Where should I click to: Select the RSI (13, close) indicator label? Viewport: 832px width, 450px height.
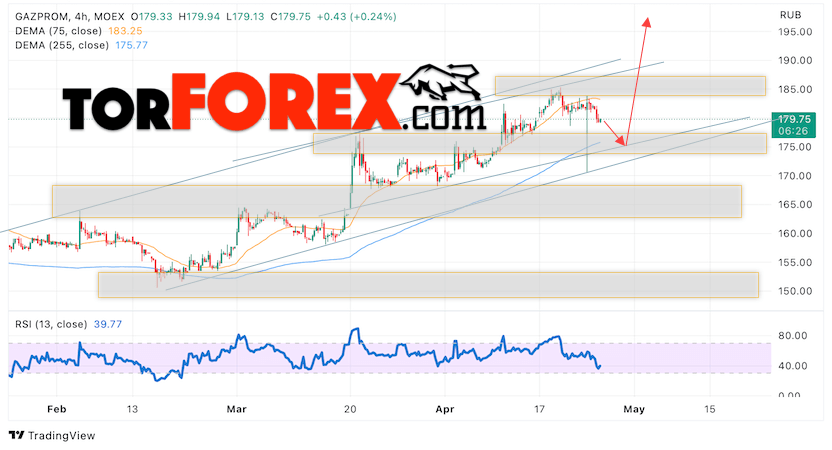point(51,324)
